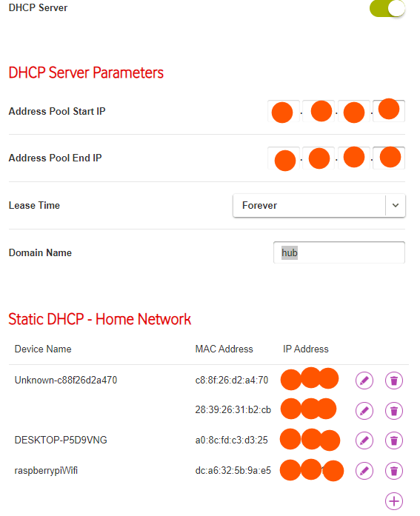Click the MAC Address column header
Viewport: 420px width, 516px height.
(x=224, y=349)
